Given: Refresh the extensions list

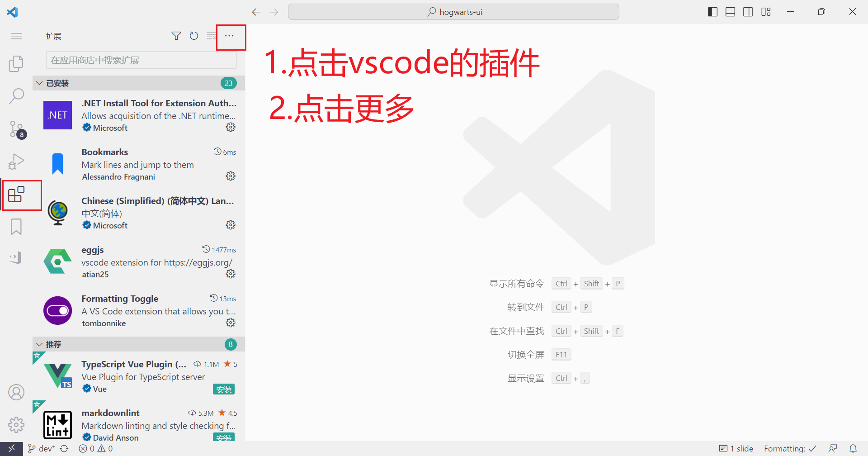Looking at the screenshot, I should (x=194, y=36).
